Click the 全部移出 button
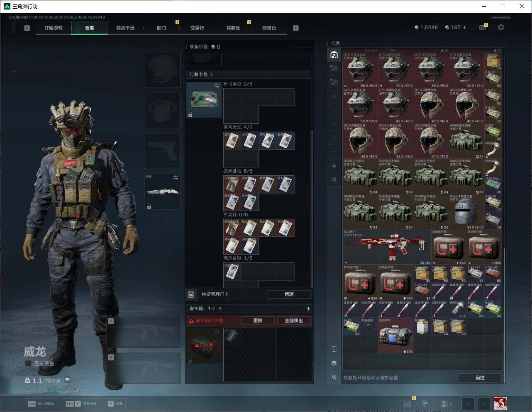The width and height of the screenshot is (532, 412). coord(293,321)
